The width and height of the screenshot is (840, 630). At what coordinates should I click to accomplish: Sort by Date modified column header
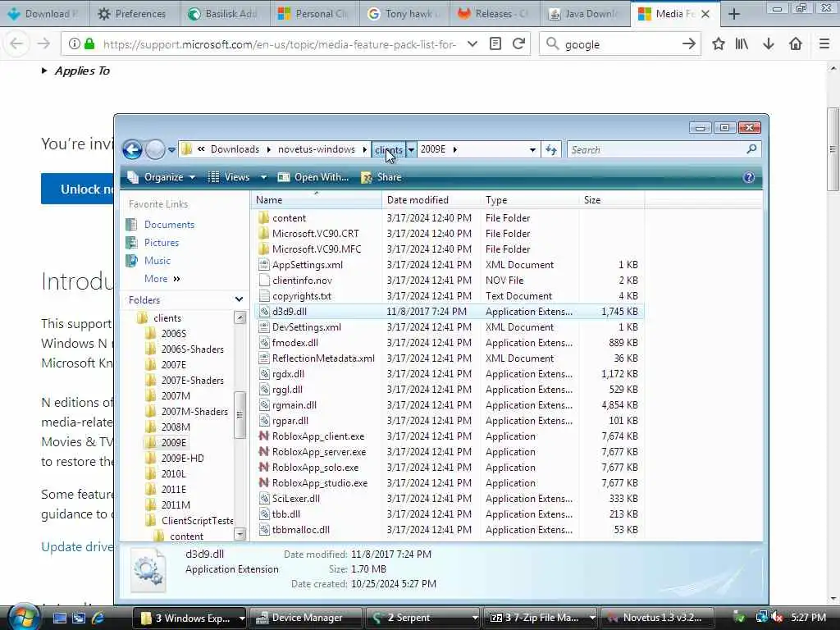(x=431, y=200)
